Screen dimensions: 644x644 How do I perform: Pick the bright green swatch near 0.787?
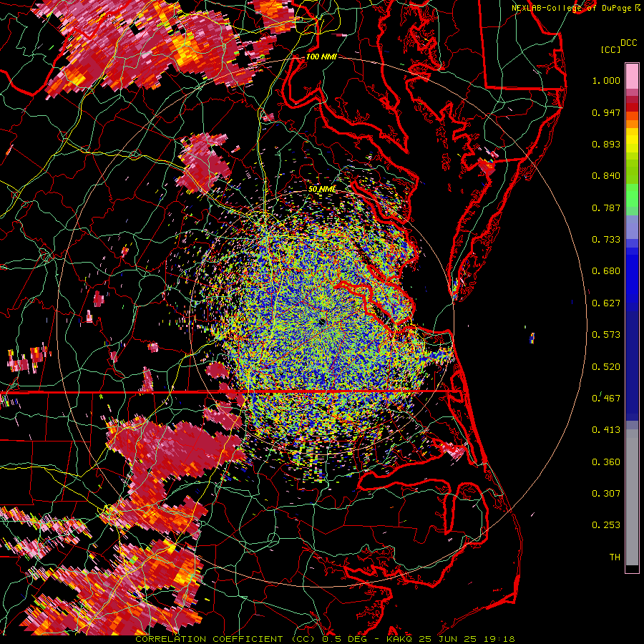(632, 199)
